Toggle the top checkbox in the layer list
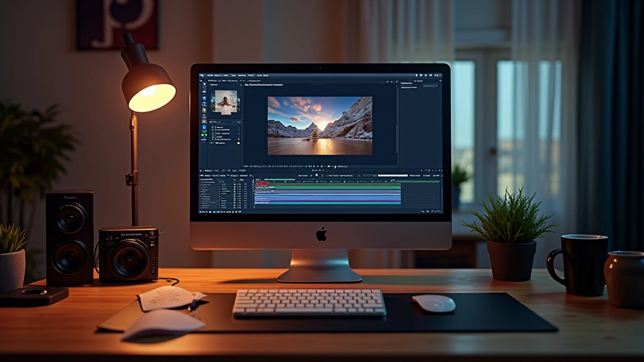 (213, 127)
